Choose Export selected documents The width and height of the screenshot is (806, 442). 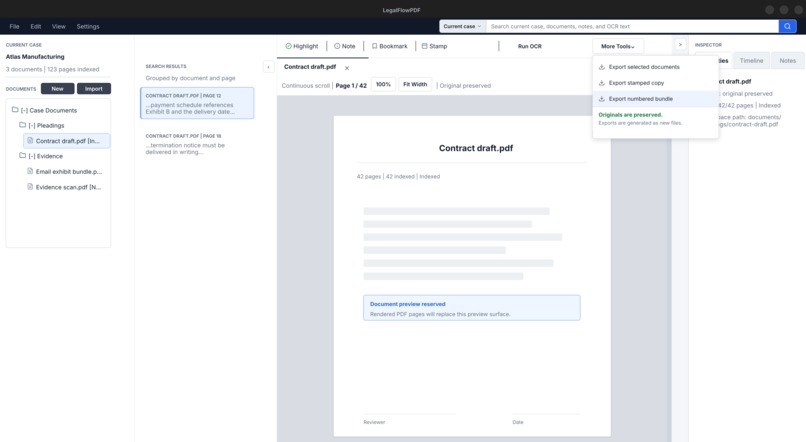(655, 67)
